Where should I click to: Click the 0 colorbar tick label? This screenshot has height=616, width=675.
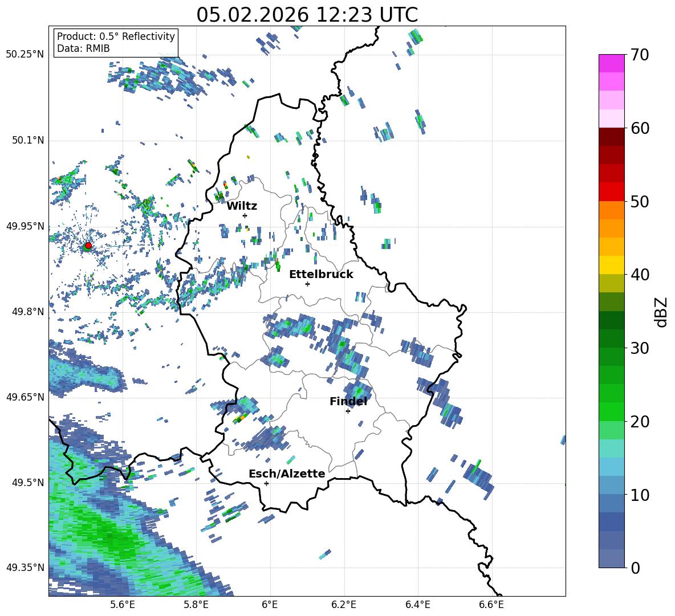click(635, 568)
